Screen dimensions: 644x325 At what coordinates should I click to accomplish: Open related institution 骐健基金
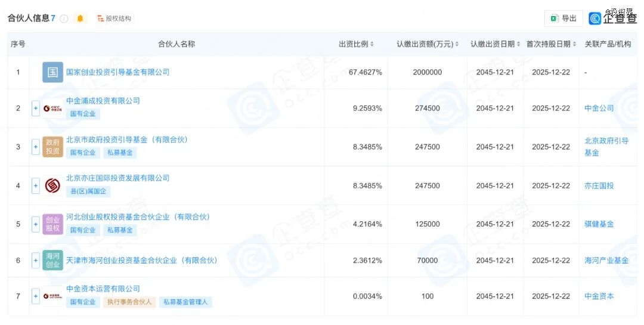pos(599,224)
